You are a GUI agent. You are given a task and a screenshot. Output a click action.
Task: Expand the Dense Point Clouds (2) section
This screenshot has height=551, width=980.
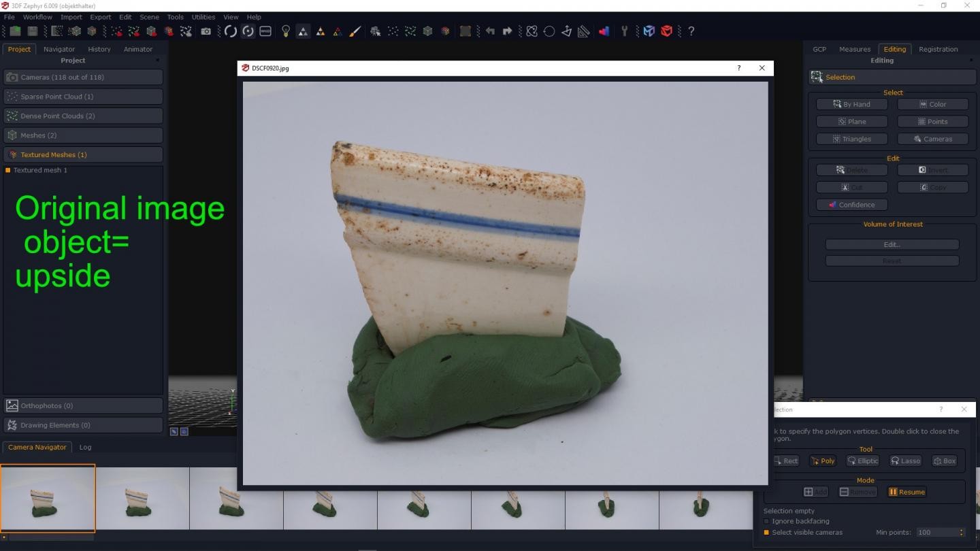point(83,116)
